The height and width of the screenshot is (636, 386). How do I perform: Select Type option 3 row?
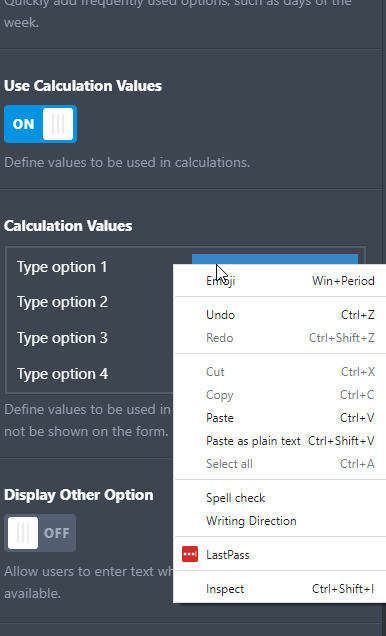[x=62, y=338]
